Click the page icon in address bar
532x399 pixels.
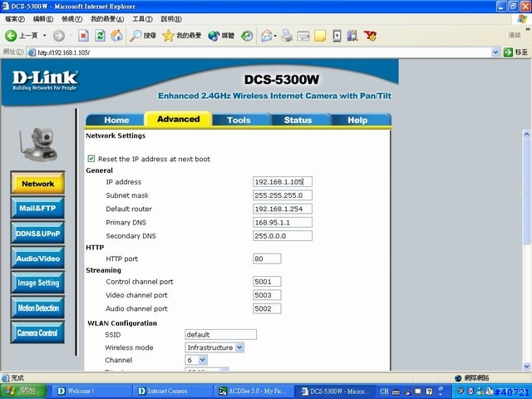coord(32,52)
